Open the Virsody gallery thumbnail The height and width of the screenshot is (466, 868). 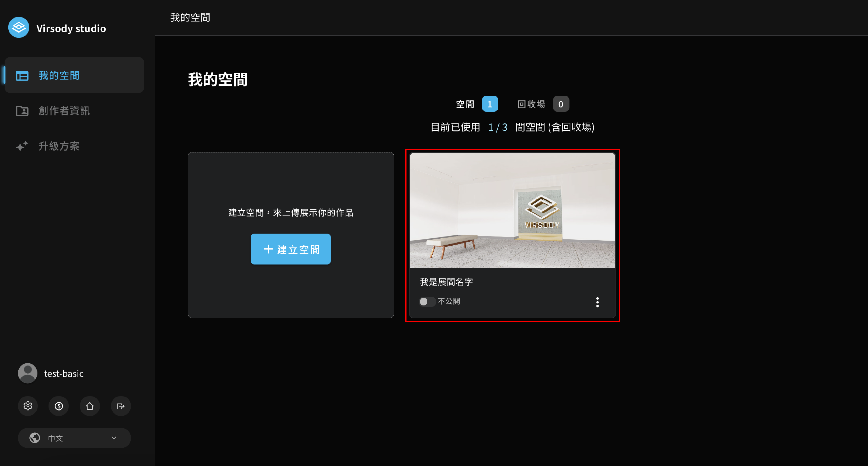[512, 211]
